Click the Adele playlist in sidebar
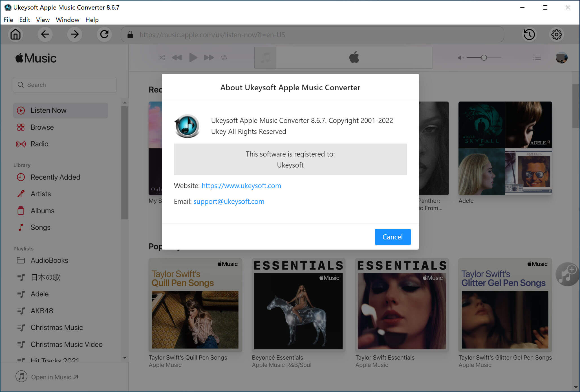580x392 pixels. pos(39,294)
